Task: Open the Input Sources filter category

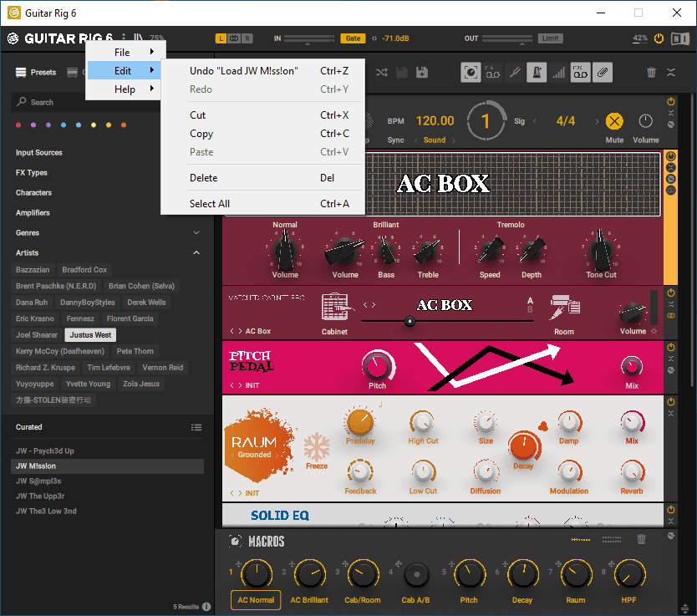Action: click(x=39, y=153)
